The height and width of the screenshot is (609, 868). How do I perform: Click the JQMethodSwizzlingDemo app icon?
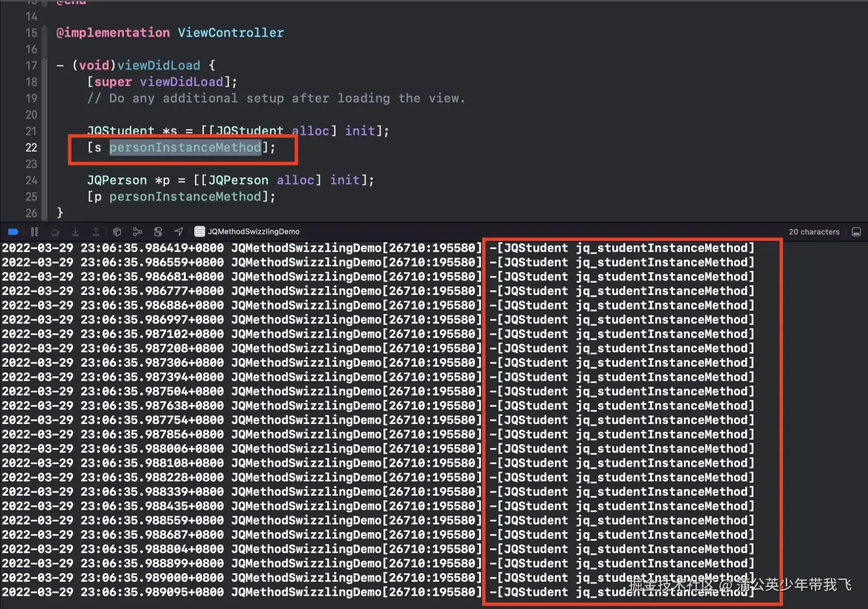point(200,232)
